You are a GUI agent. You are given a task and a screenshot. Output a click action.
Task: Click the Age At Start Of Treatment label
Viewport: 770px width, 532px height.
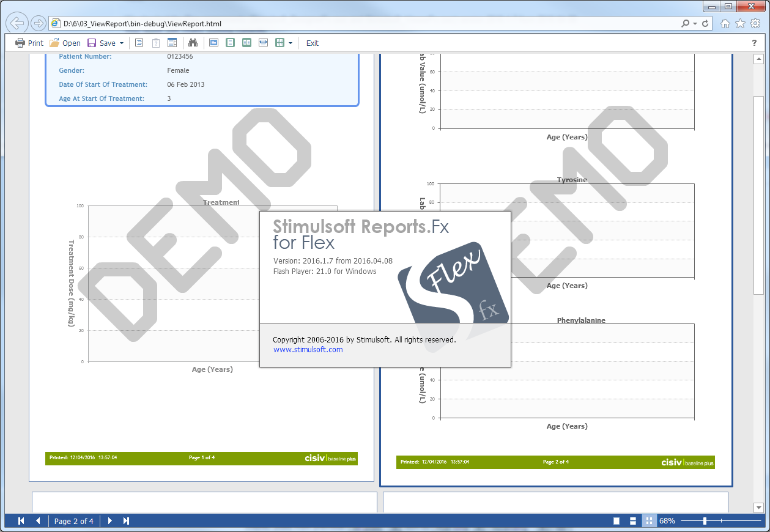(102, 98)
